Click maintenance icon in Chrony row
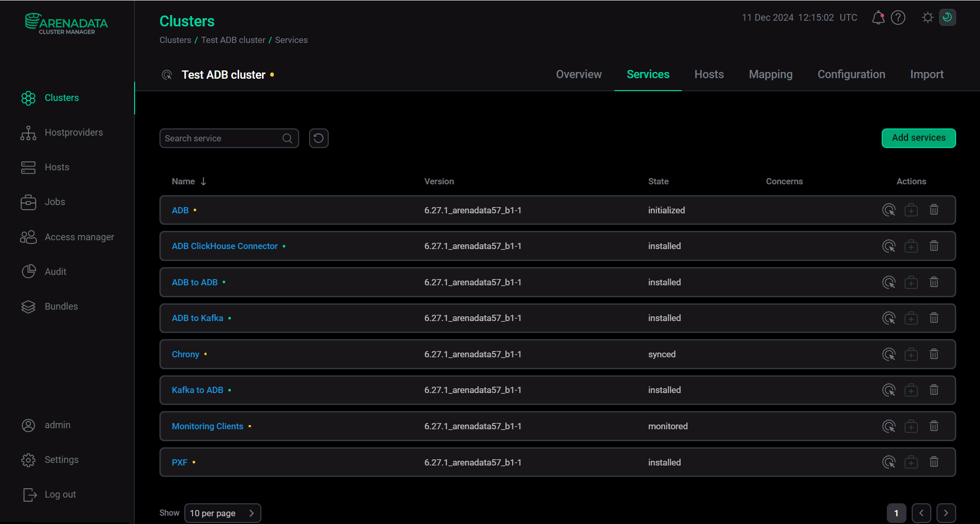 [911, 354]
